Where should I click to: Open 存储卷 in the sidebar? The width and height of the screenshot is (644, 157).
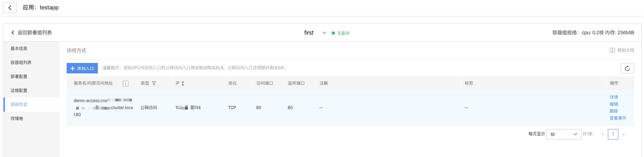17,119
